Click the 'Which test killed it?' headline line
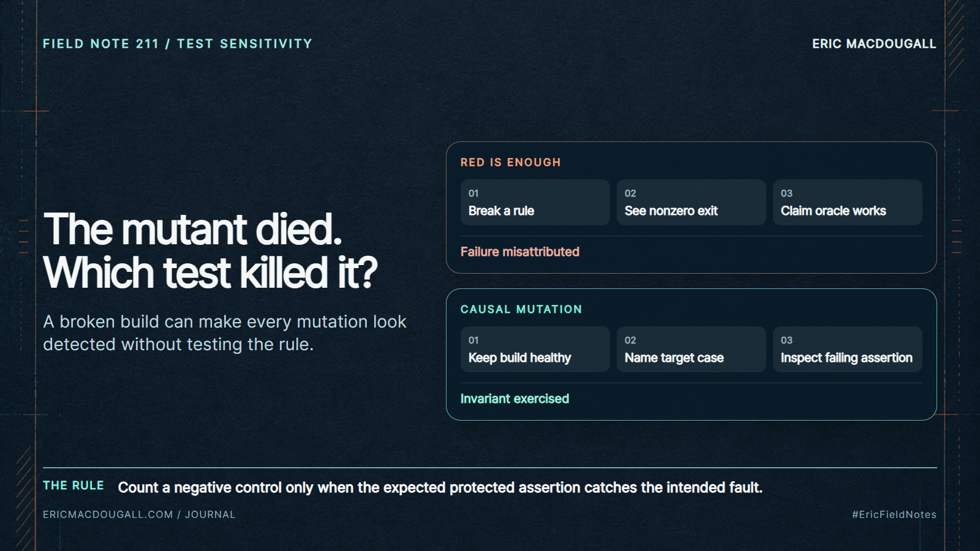 (210, 272)
